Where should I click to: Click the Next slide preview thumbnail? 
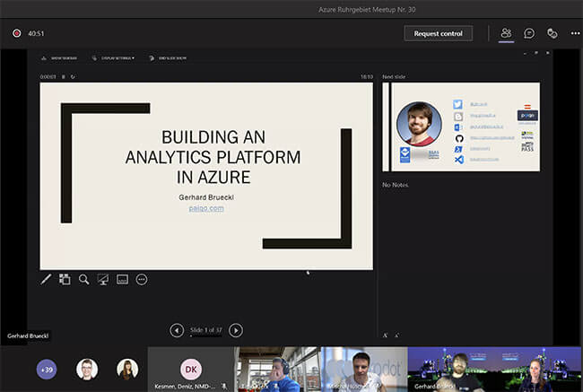coord(461,126)
